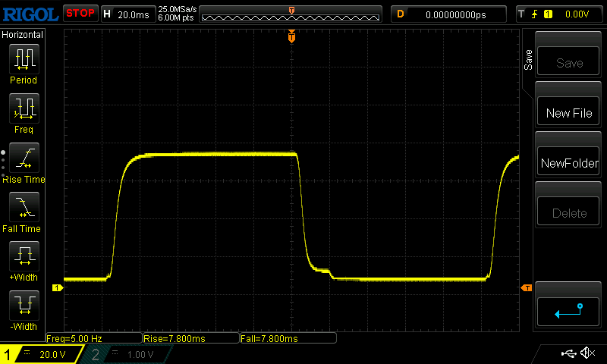Click the horizontal delay 0.00000000ps field
607x364 pixels.
pyautogui.click(x=455, y=14)
